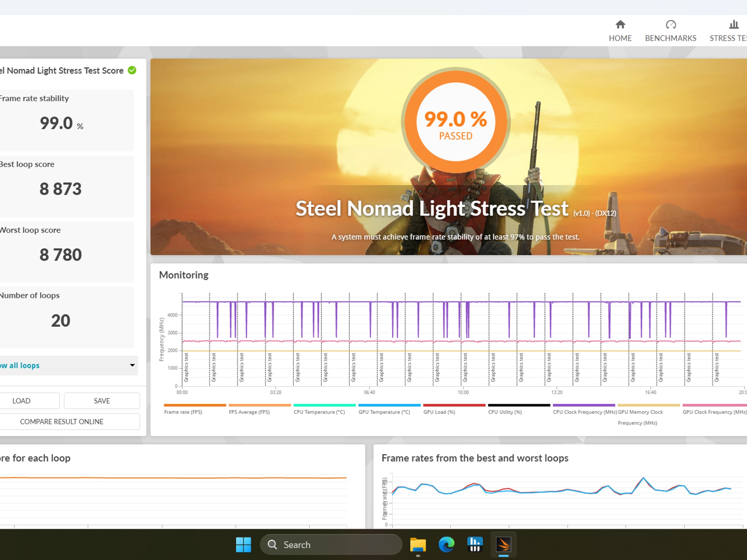Screen dimensions: 747x560
Task: Click the Home house icon
Action: coord(620,24)
